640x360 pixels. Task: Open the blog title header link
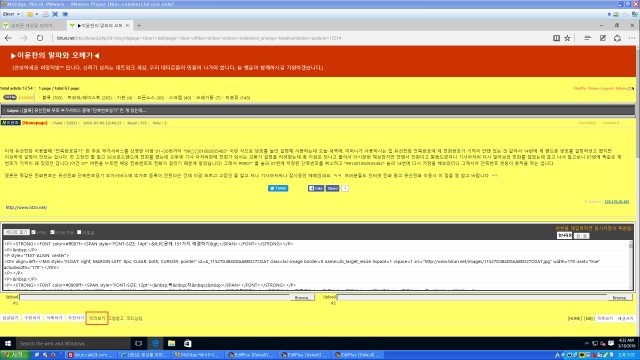click(x=56, y=55)
